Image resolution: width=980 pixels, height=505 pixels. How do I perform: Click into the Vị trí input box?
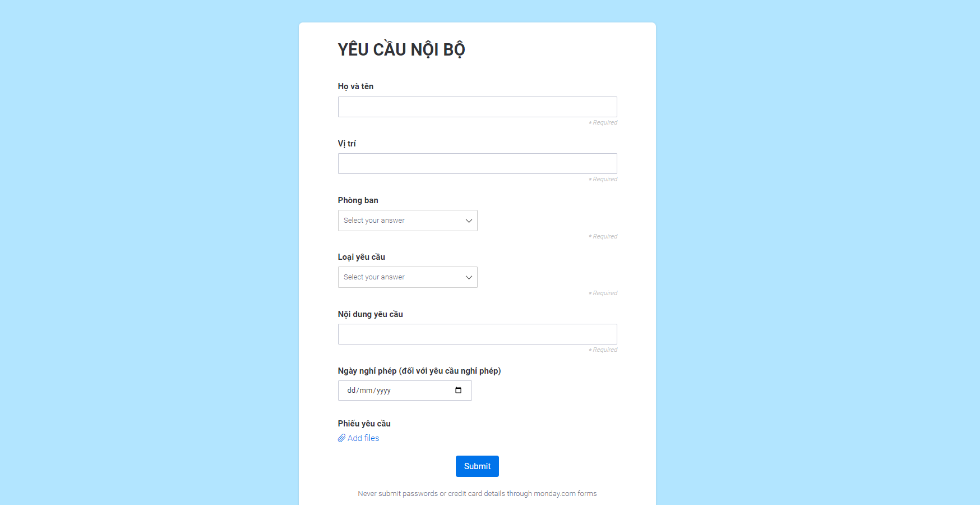click(477, 163)
